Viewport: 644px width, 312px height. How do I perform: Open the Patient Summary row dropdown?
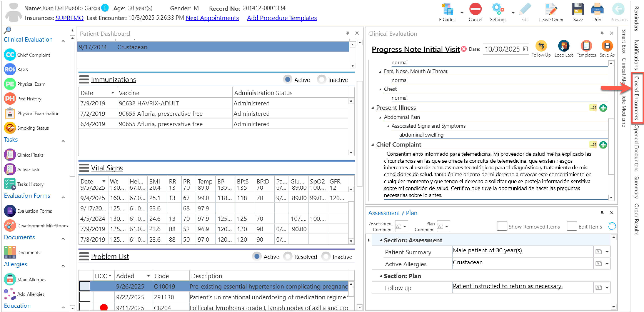click(x=607, y=252)
